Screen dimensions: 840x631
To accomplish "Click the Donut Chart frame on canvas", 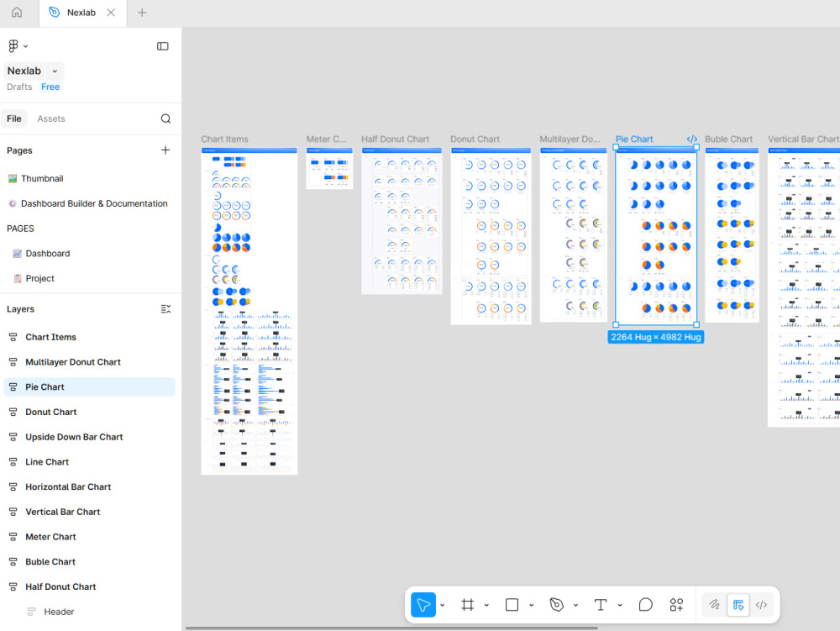I will tap(491, 236).
